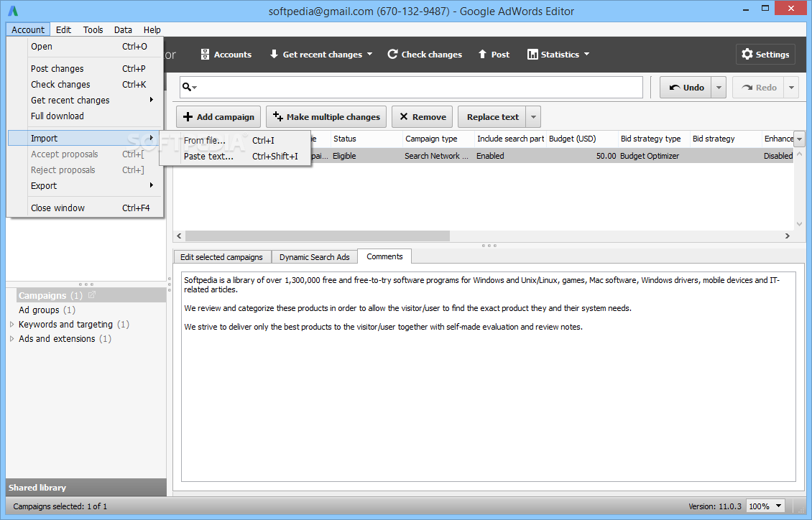Open the Help menu

point(152,29)
